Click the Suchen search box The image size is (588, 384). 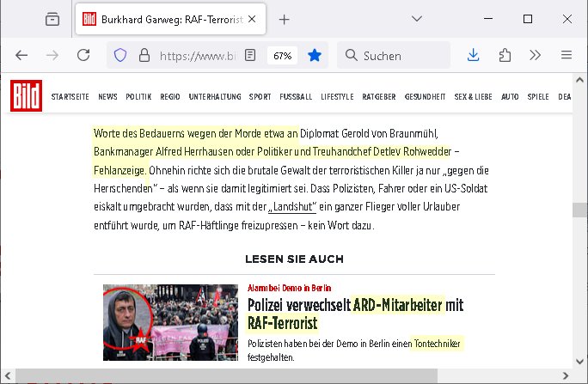394,56
